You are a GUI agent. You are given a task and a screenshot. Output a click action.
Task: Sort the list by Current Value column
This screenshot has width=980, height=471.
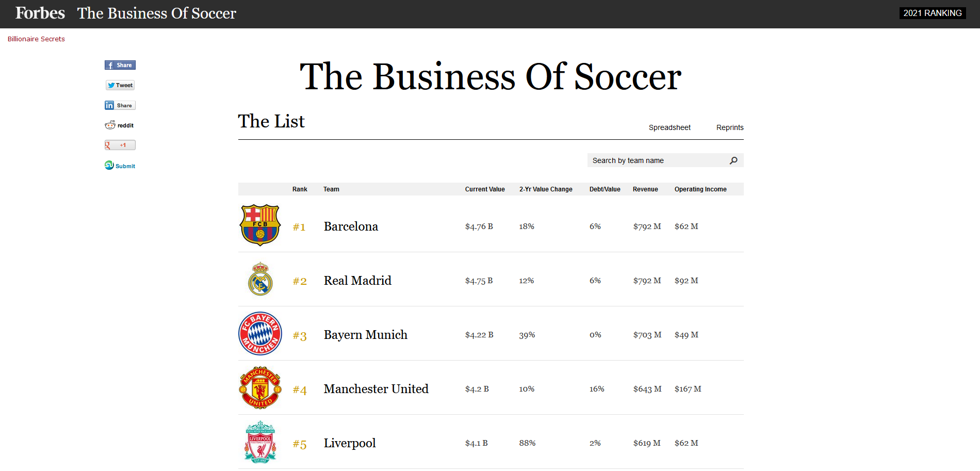(x=485, y=189)
